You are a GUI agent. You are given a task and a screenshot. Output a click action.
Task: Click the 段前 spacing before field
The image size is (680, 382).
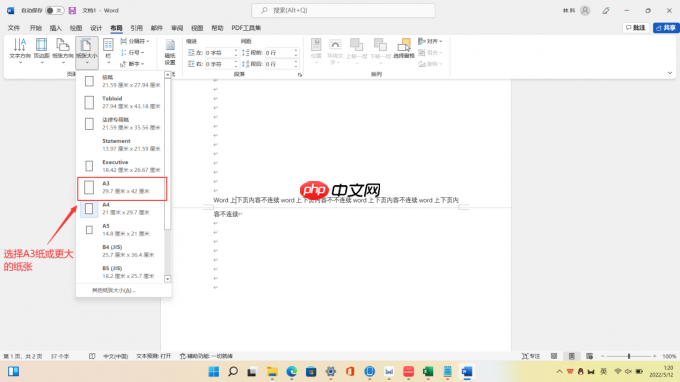point(281,52)
